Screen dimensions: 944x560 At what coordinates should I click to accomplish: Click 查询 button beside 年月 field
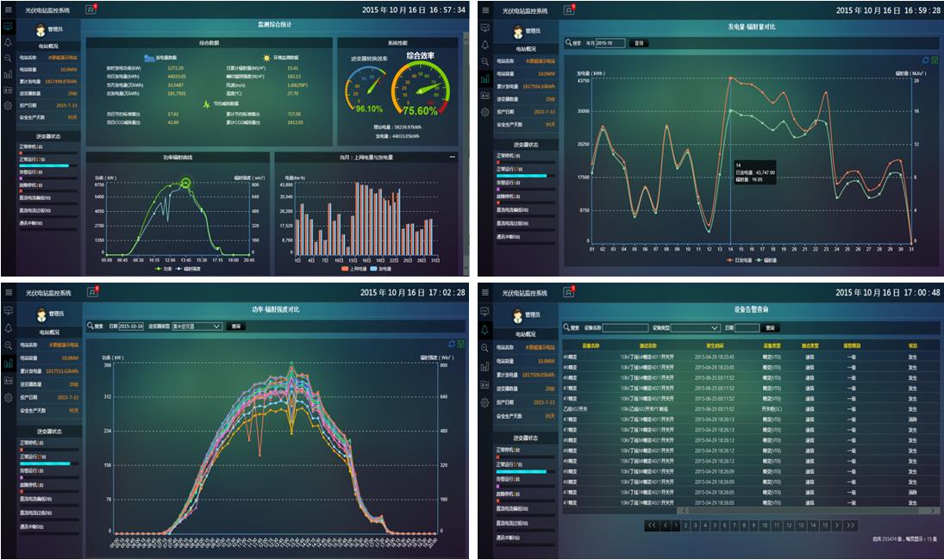click(x=639, y=42)
